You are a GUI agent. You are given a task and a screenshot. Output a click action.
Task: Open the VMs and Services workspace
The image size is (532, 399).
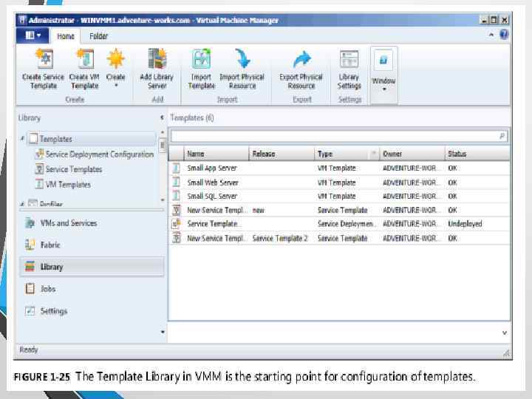[x=92, y=223]
